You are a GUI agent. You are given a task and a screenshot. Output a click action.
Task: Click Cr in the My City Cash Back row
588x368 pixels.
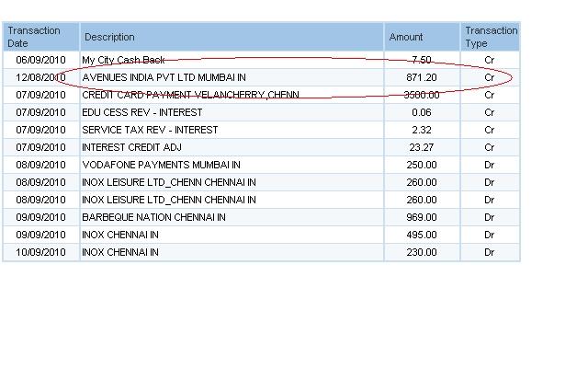pos(490,60)
